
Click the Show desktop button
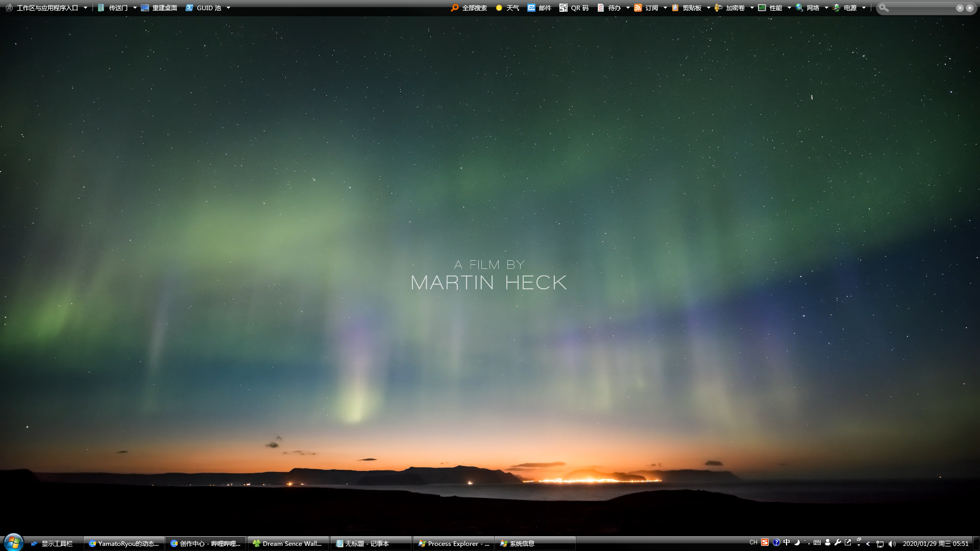click(976, 544)
